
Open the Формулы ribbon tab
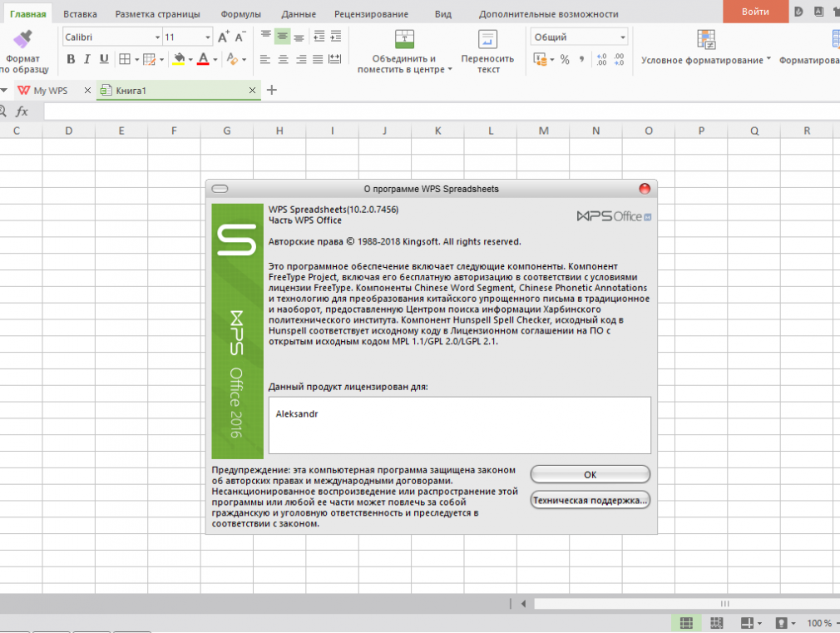pos(240,14)
